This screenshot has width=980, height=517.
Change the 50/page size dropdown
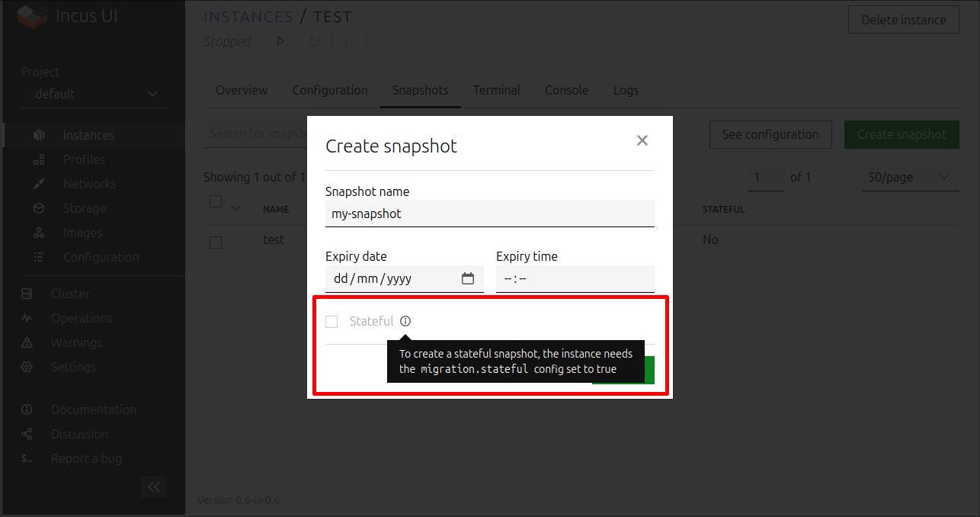(910, 177)
